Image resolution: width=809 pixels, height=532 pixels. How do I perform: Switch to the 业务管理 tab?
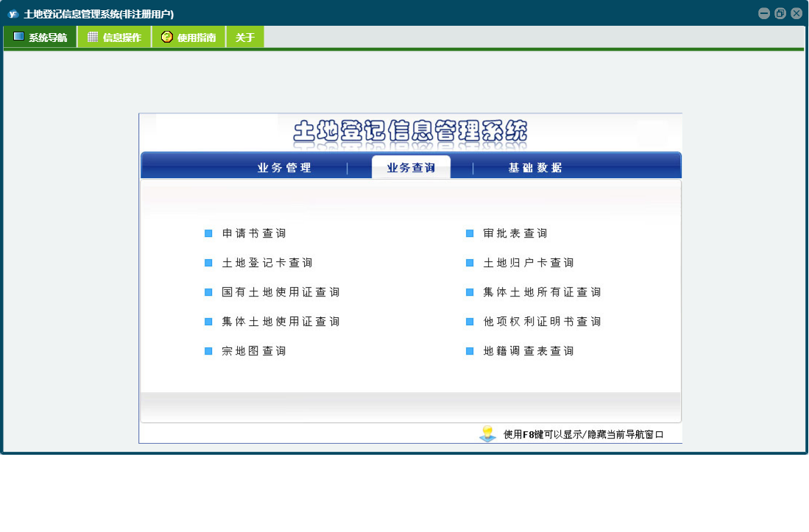coord(284,168)
